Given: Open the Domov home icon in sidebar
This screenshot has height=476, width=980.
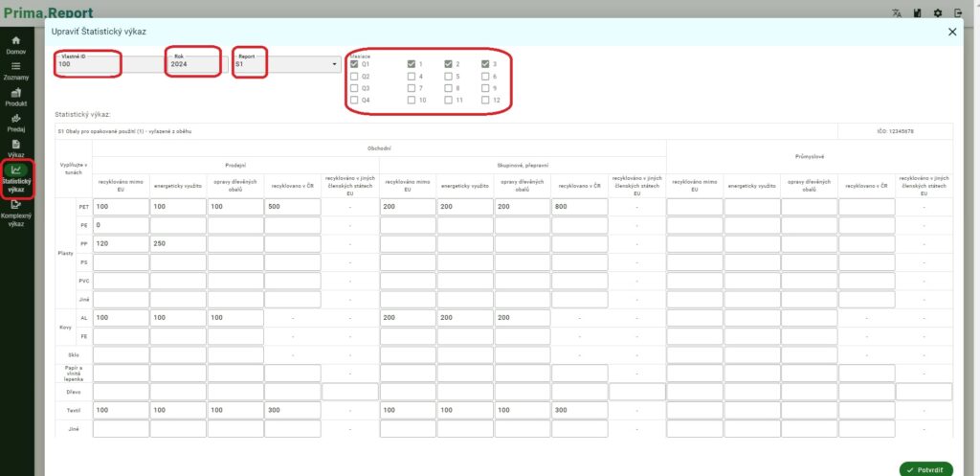Looking at the screenshot, I should point(16,41).
